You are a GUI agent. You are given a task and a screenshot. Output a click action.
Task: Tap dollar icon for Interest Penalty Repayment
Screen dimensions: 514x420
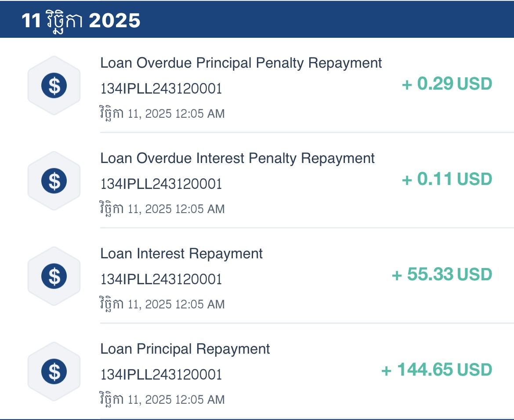[54, 181]
